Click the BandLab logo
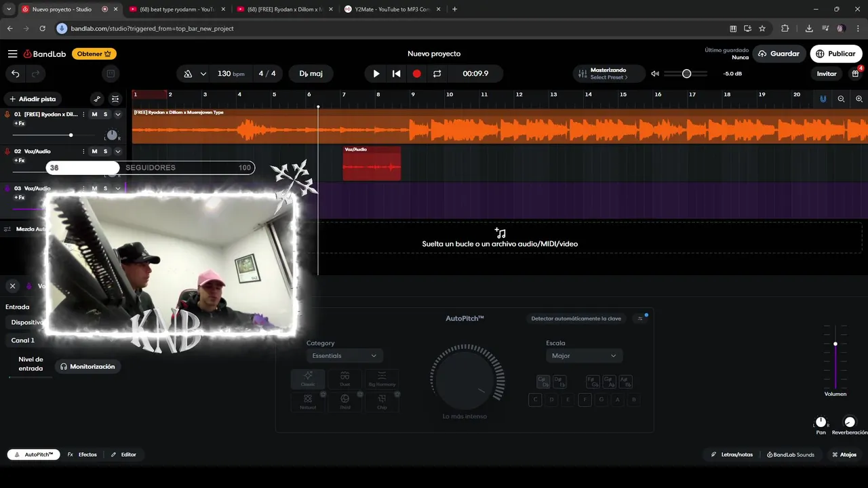This screenshot has width=868, height=488. (x=45, y=54)
